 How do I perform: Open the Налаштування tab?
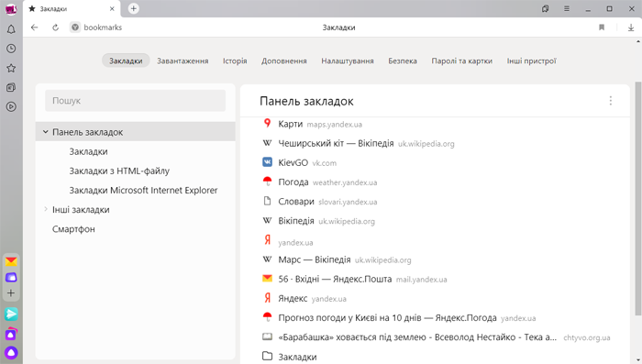[x=348, y=61]
